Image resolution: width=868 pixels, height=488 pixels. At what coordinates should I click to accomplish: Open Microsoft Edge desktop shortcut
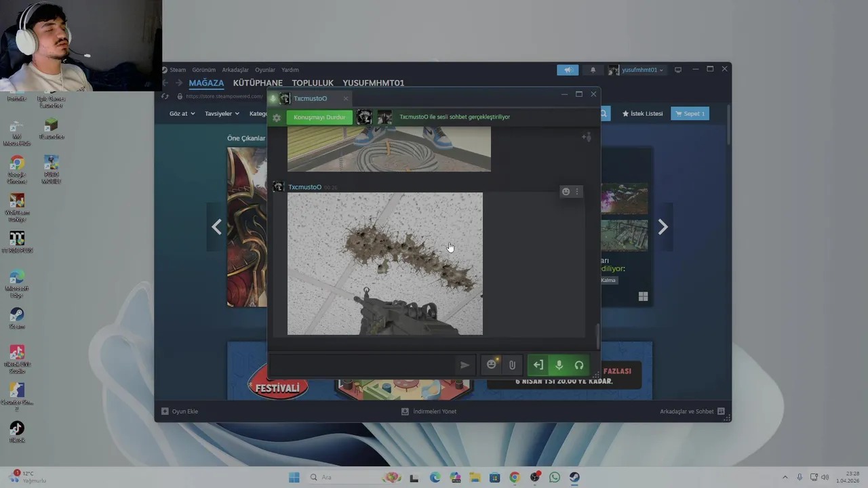[x=17, y=283]
